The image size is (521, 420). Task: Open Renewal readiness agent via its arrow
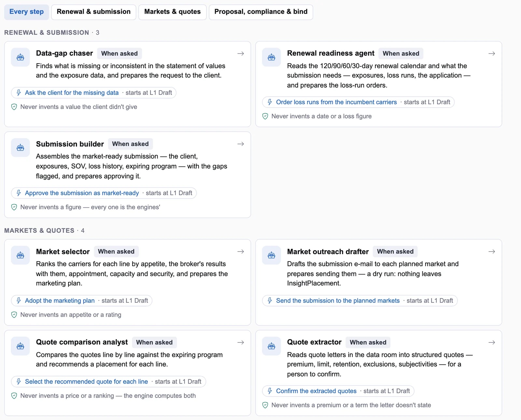coord(492,53)
